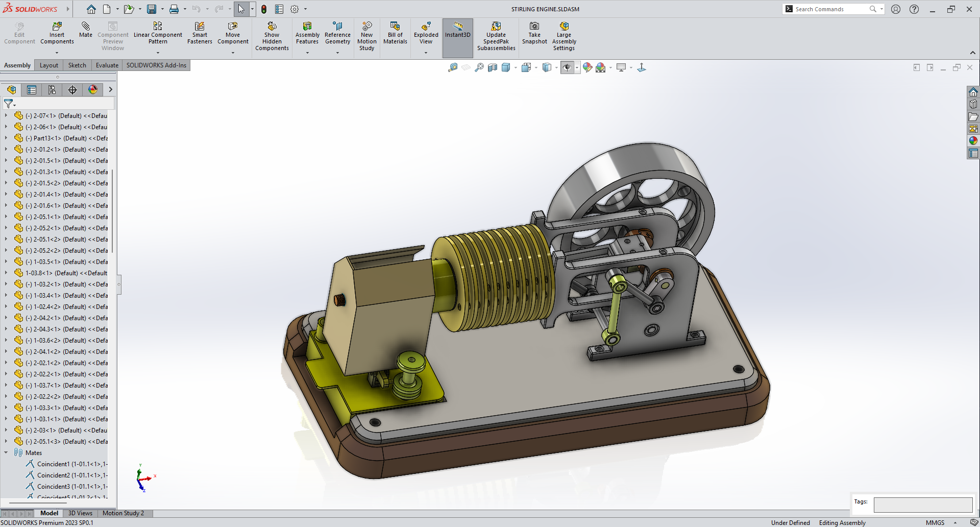Start a New Motion Study
This screenshot has height=527, width=980.
point(366,36)
